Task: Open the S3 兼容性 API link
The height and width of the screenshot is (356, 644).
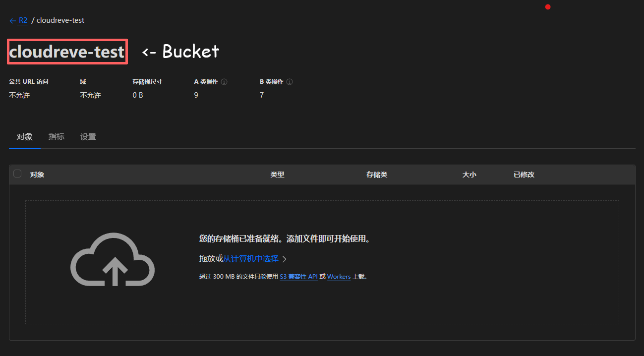Action: coord(298,277)
